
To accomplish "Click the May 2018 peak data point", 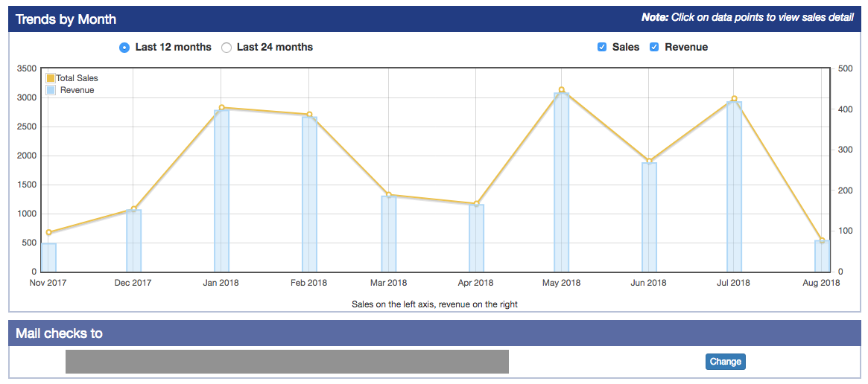I will click(562, 90).
